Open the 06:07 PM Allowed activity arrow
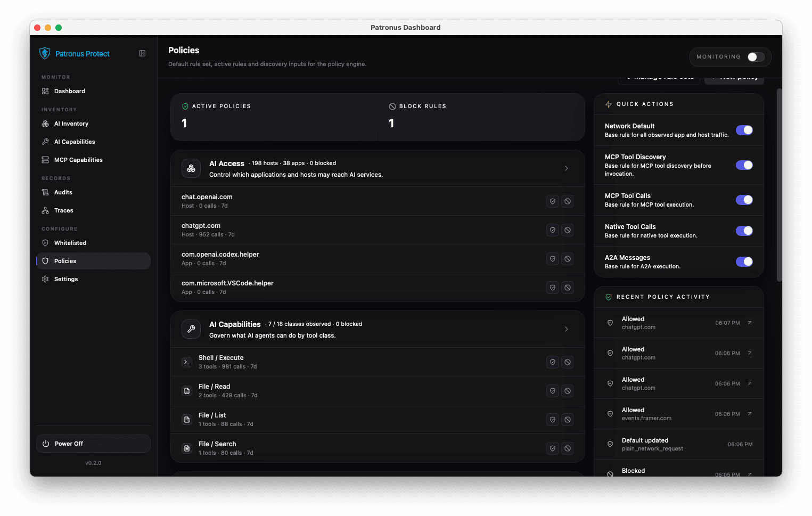This screenshot has width=812, height=516. point(750,323)
